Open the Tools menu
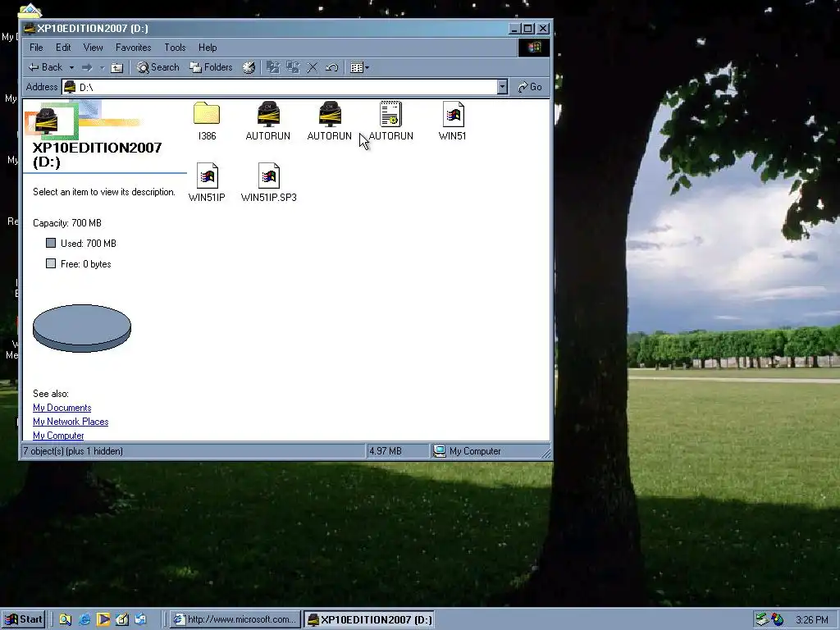 [175, 48]
